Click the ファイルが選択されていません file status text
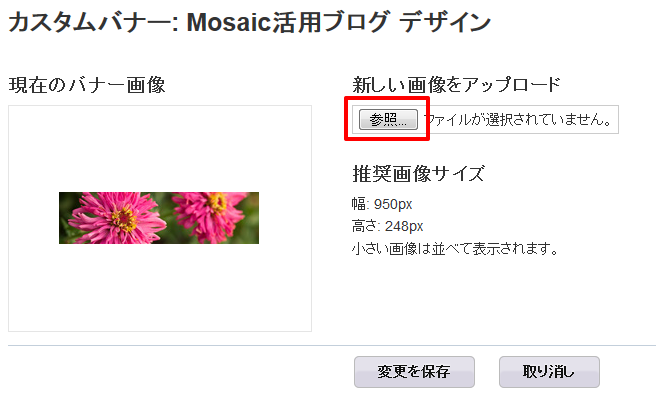Image resolution: width=656 pixels, height=398 pixels. pyautogui.click(x=519, y=120)
